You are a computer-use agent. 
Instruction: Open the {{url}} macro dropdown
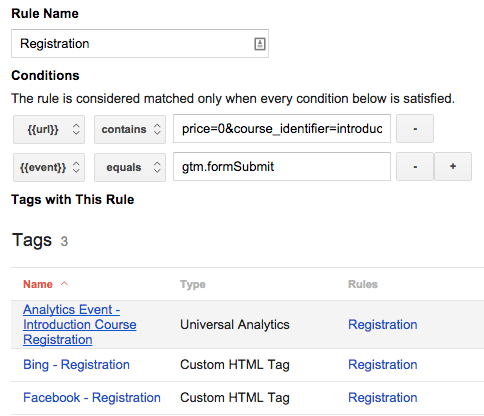tap(49, 129)
